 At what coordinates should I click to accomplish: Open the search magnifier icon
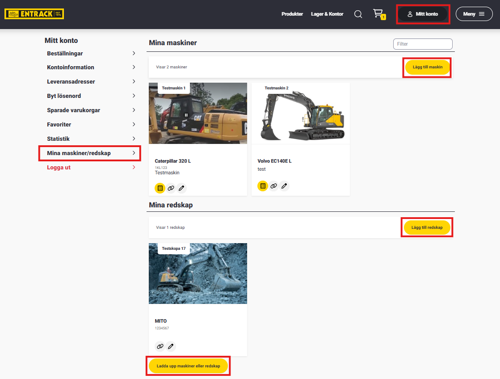click(x=358, y=14)
